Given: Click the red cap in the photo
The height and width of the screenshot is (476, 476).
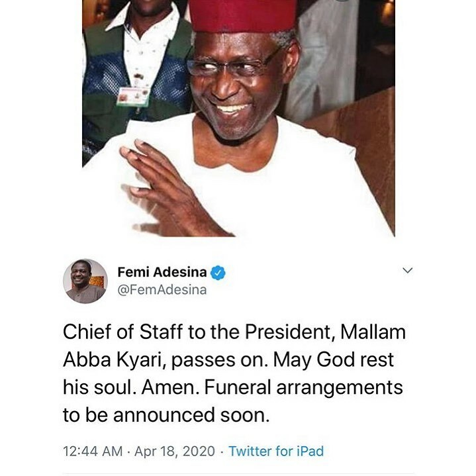Looking at the screenshot, I should (243, 15).
